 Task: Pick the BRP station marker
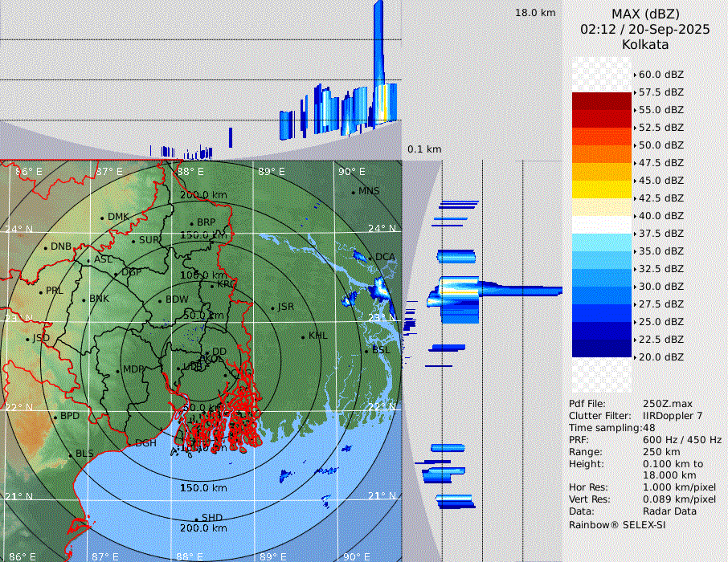click(x=191, y=224)
